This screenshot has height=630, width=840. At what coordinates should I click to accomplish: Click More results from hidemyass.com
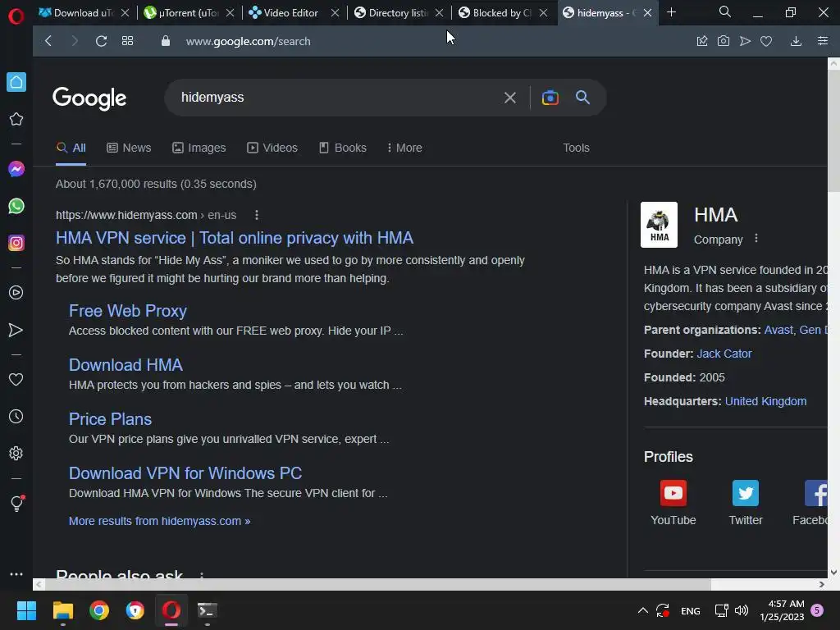(x=160, y=521)
